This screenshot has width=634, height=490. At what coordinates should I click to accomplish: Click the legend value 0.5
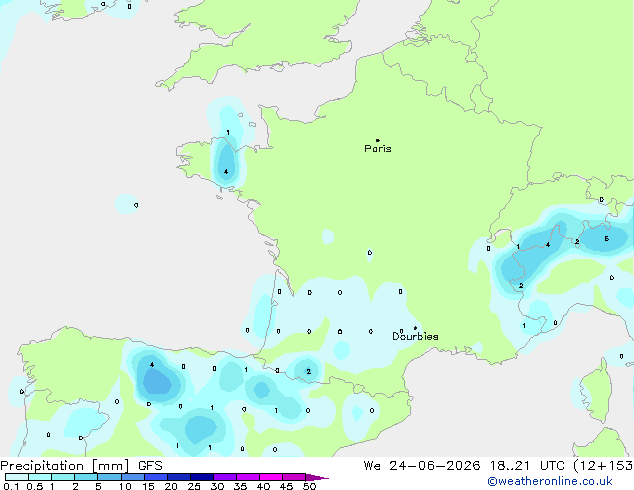click(35, 486)
